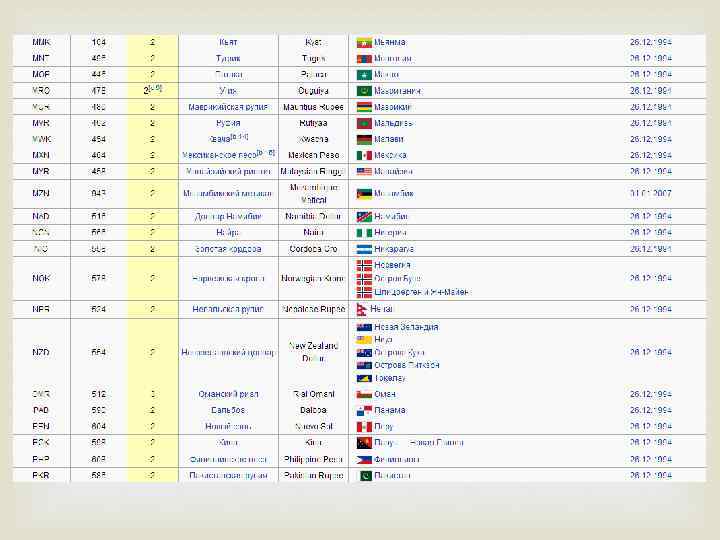This screenshot has width=720, height=540.
Task: Click the Mexico flag icon
Action: click(x=364, y=155)
